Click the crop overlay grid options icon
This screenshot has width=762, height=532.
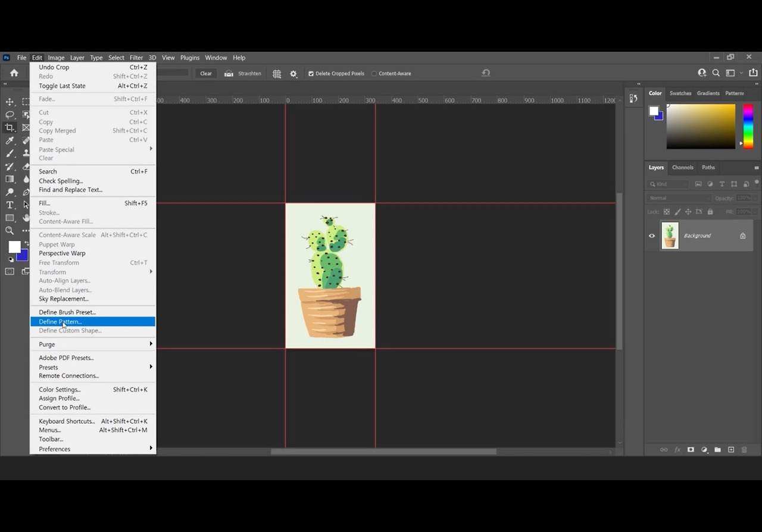pyautogui.click(x=277, y=74)
